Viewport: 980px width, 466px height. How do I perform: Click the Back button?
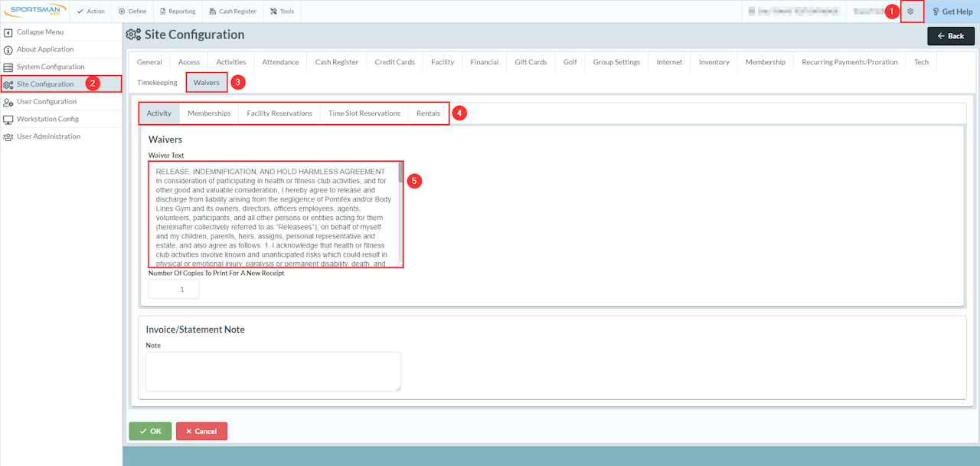pos(951,36)
